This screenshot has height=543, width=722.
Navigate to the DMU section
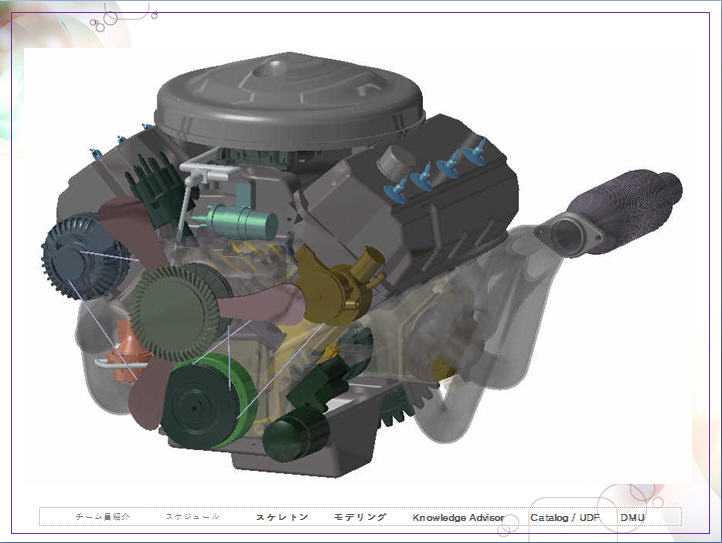(x=632, y=517)
